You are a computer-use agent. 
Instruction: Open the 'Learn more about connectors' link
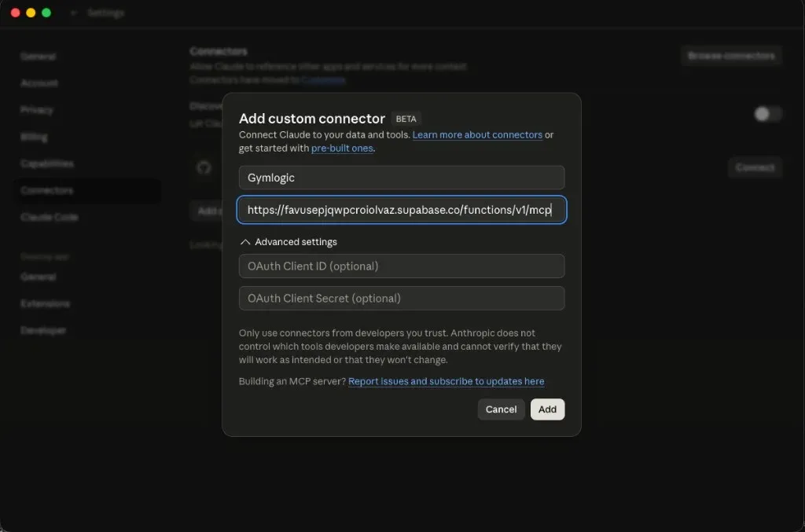(x=477, y=134)
